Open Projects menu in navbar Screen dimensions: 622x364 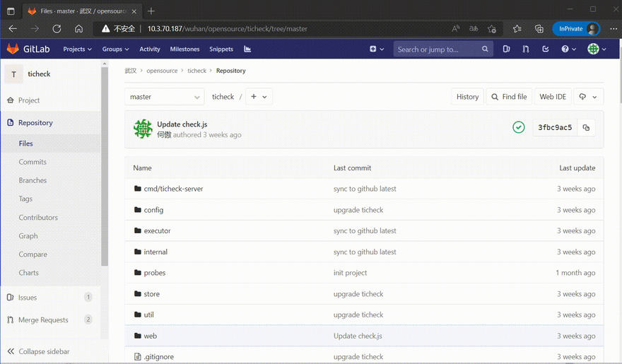click(x=77, y=49)
